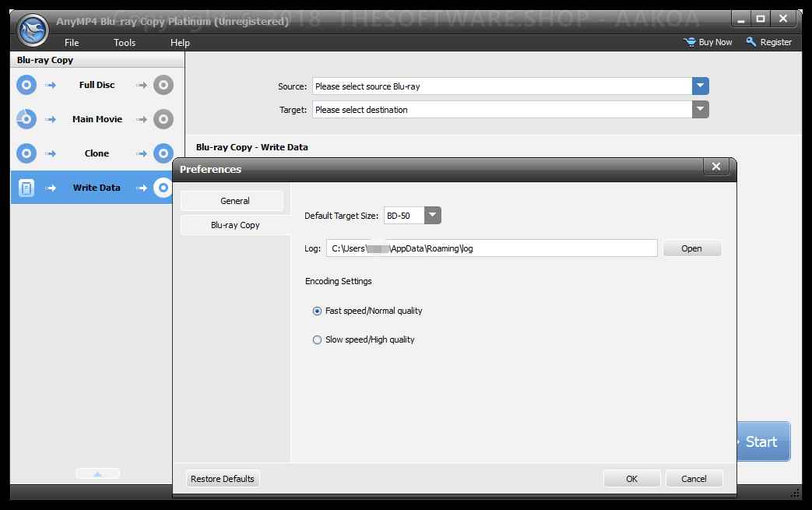Close the Preferences dialog
This screenshot has height=510, width=812.
point(715,167)
